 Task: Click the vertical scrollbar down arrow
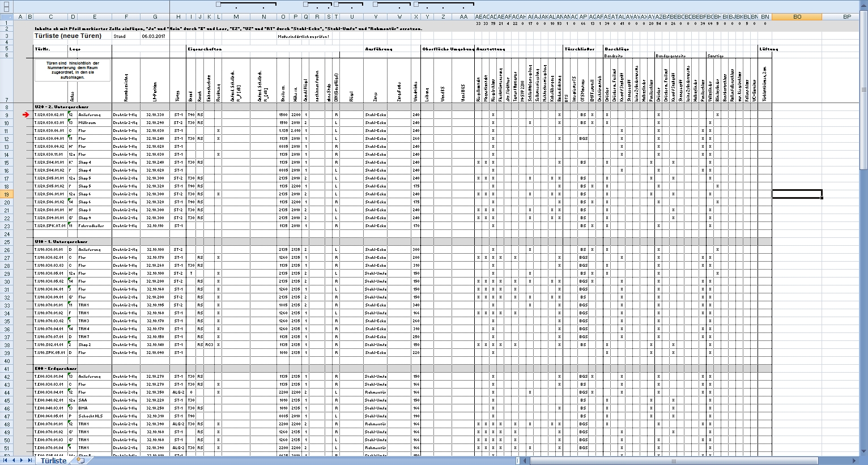[864, 450]
